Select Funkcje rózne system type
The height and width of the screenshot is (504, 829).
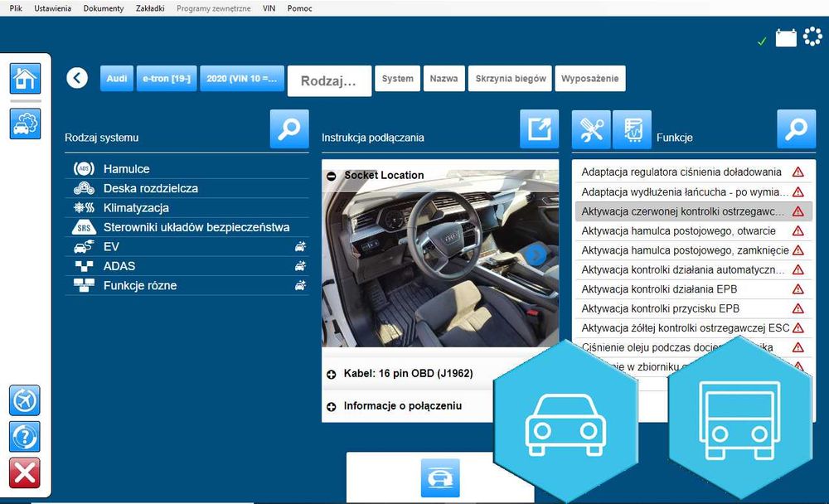[187, 286]
